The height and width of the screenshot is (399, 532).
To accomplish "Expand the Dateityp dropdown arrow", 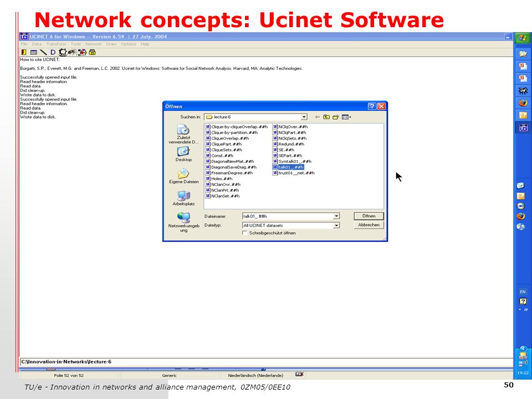I will (336, 226).
